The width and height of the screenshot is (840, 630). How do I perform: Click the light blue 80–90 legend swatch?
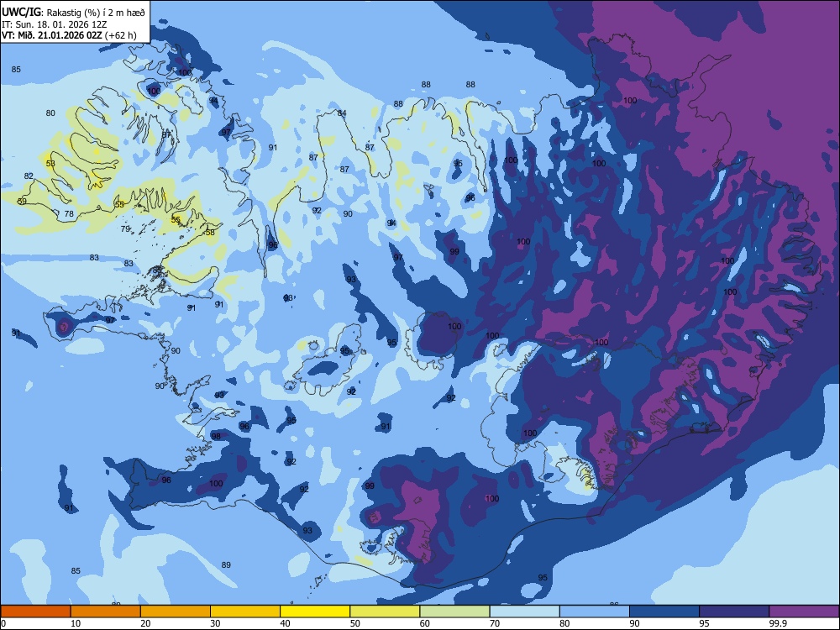click(594, 612)
